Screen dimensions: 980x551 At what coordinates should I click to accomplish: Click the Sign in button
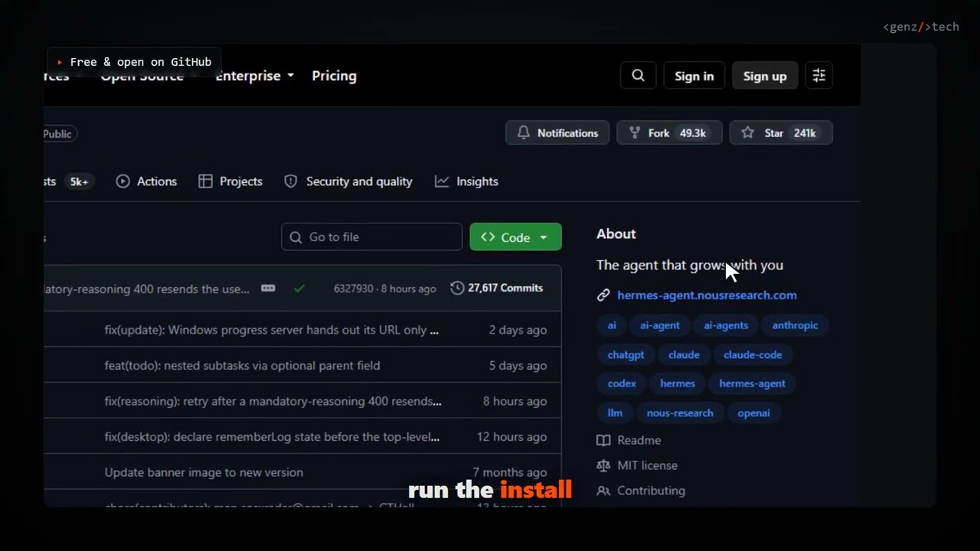(x=694, y=76)
